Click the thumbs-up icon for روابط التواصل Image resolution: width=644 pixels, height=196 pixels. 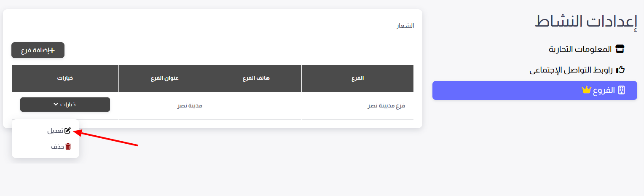pos(620,70)
